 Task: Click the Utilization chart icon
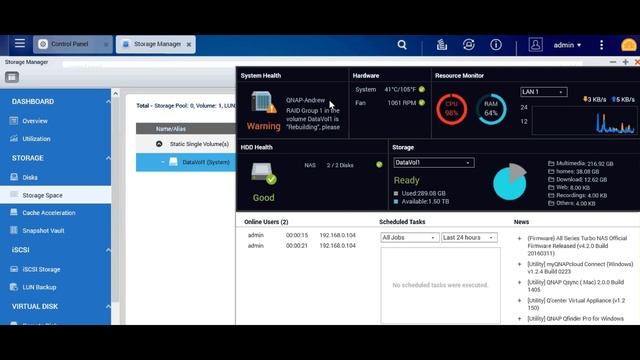coord(14,138)
